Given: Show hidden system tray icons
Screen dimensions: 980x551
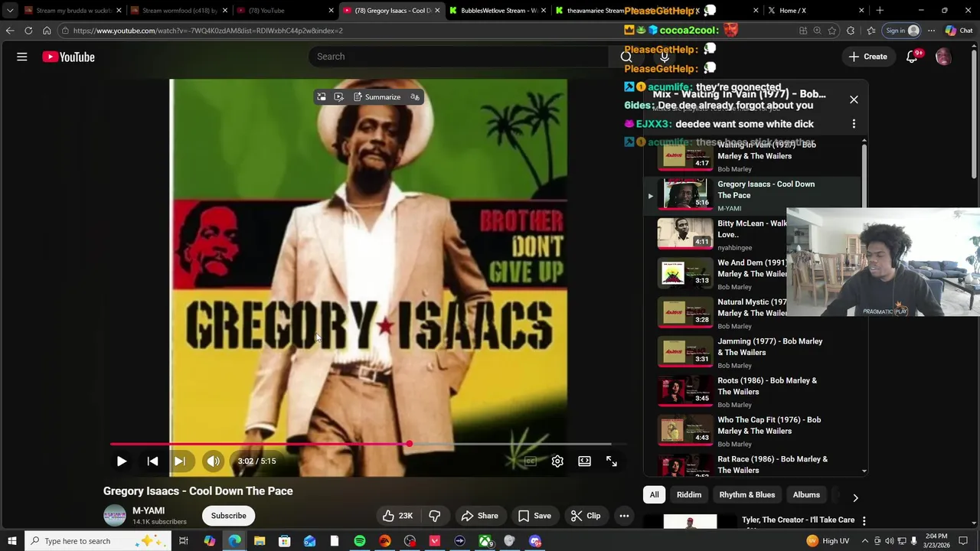Looking at the screenshot, I should [x=864, y=541].
